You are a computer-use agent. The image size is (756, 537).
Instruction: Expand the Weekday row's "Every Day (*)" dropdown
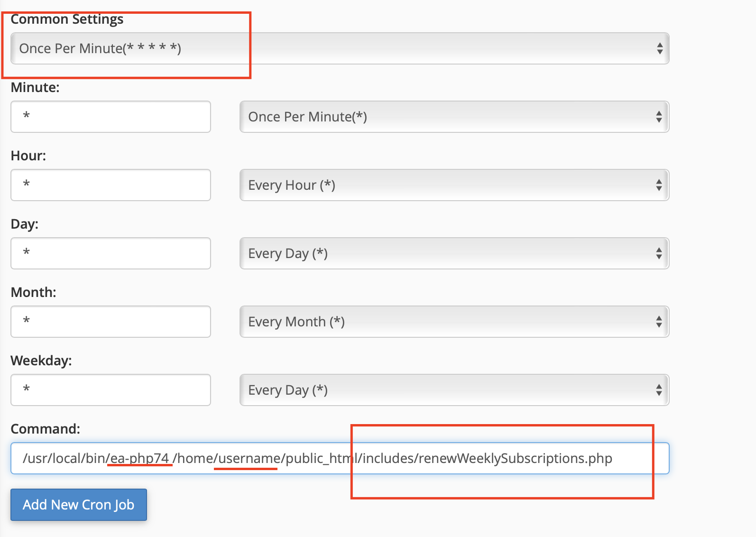tap(446, 390)
